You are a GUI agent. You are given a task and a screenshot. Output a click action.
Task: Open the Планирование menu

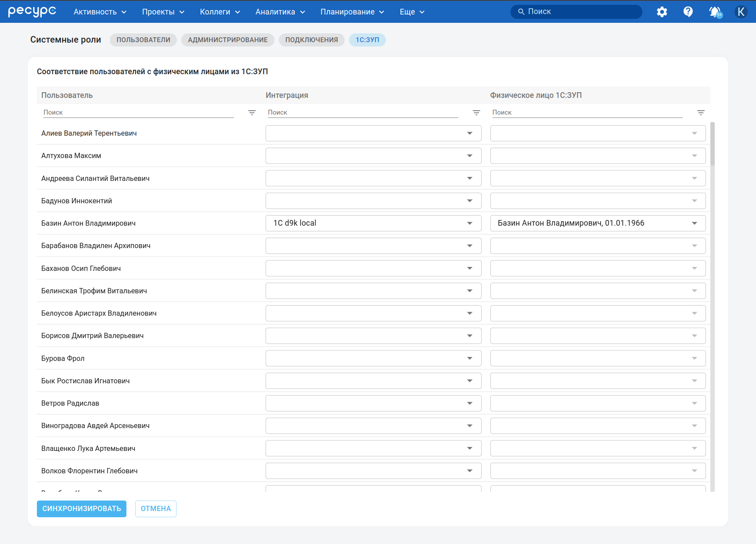coord(352,12)
